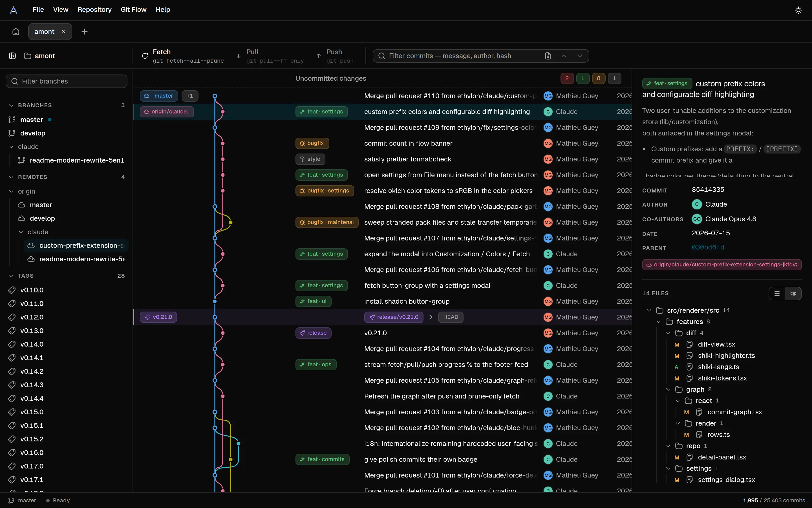Click the feat · ui badge
The height and width of the screenshot is (508, 812).
(x=314, y=301)
